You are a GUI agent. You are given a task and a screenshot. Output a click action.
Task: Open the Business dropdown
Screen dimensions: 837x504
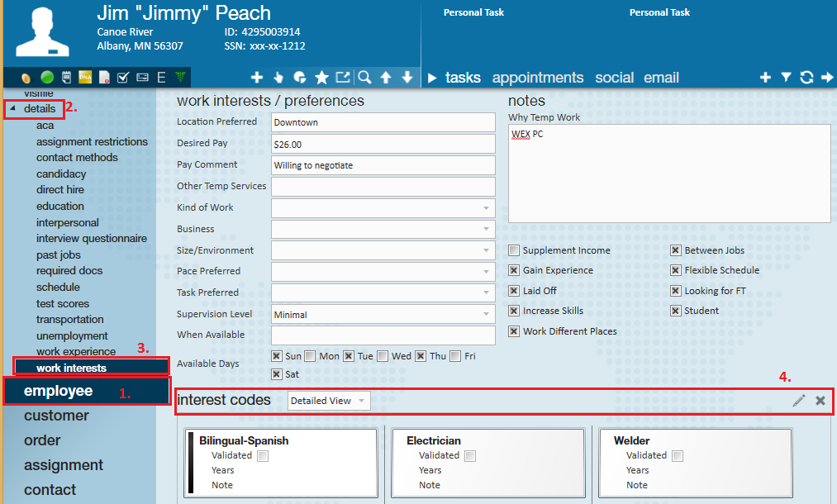pos(383,229)
